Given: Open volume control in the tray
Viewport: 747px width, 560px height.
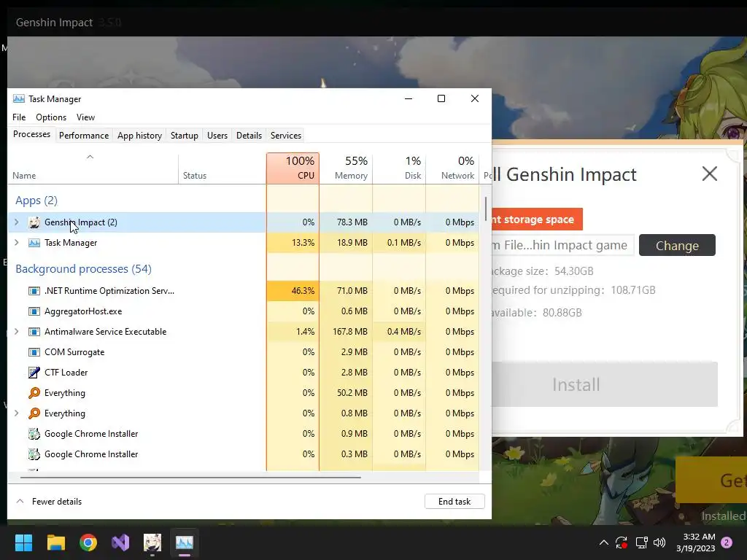Looking at the screenshot, I should coord(659,542).
